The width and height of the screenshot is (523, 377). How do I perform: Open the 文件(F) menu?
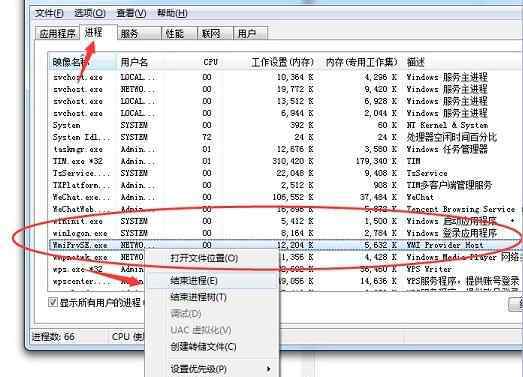(49, 14)
